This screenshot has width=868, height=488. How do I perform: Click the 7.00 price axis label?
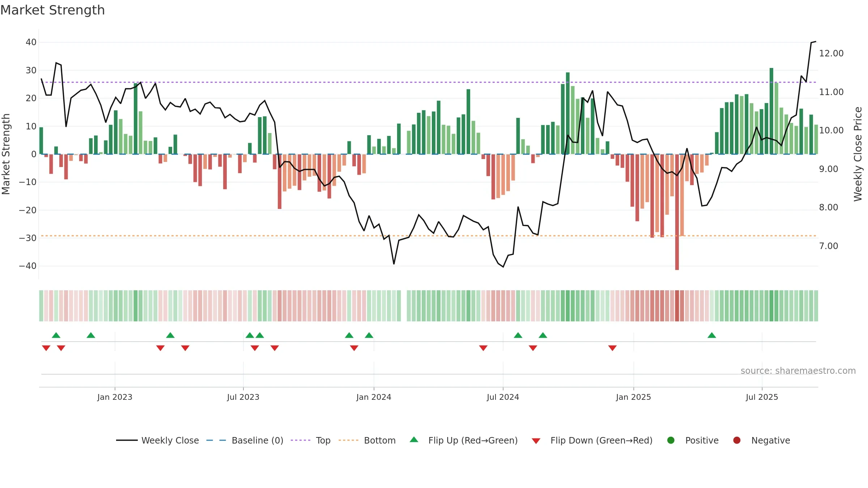tap(828, 246)
